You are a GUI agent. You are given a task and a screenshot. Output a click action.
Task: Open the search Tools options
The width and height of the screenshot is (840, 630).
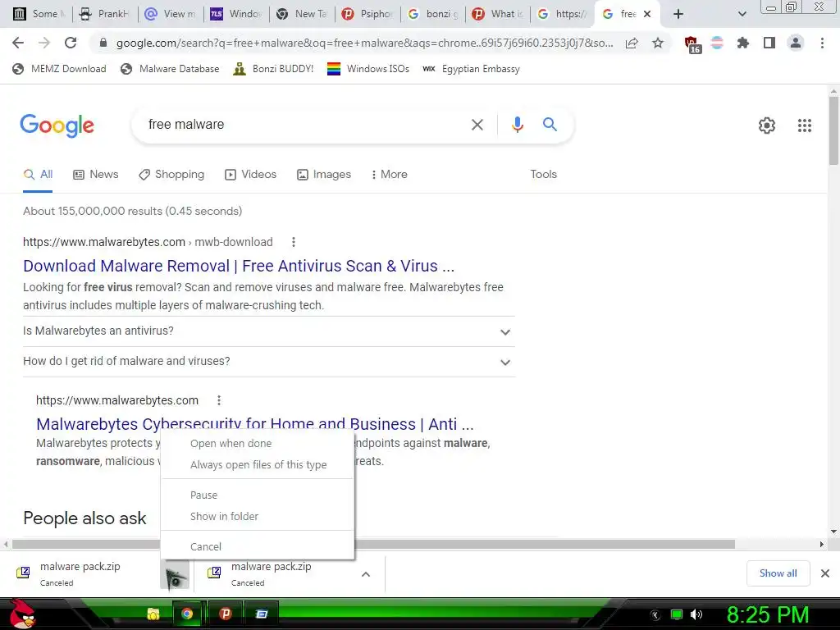pos(543,175)
